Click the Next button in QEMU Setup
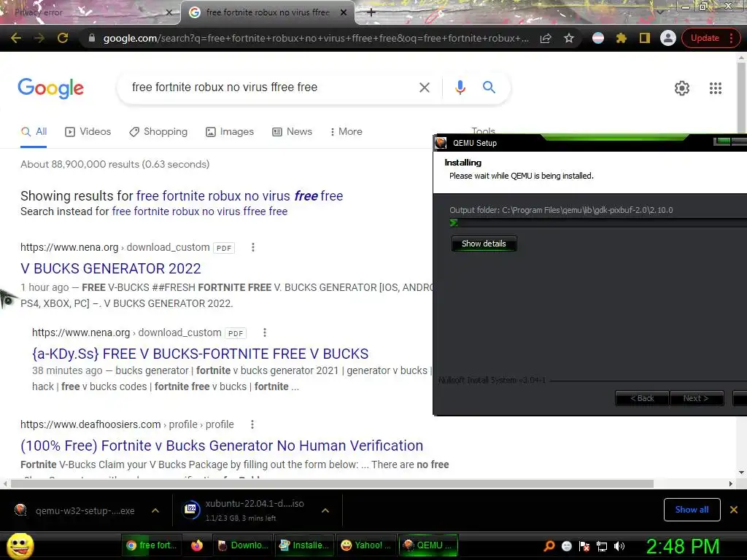 [696, 398]
